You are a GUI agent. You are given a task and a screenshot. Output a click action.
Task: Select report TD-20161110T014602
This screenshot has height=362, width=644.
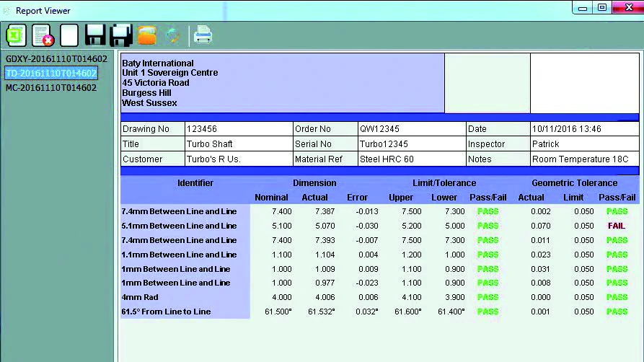51,73
